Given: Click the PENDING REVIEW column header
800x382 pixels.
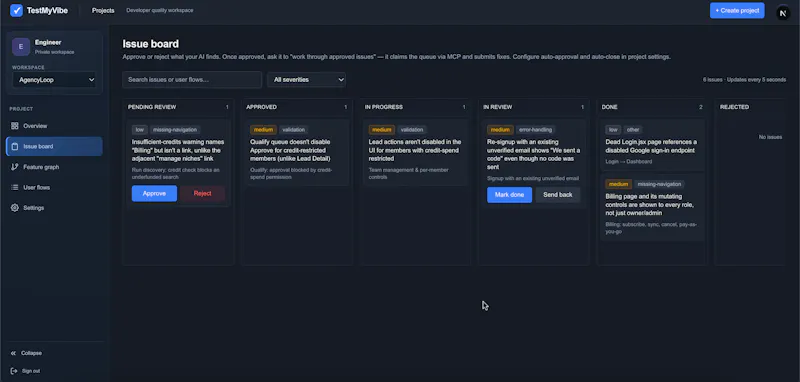Looking at the screenshot, I should pos(152,107).
